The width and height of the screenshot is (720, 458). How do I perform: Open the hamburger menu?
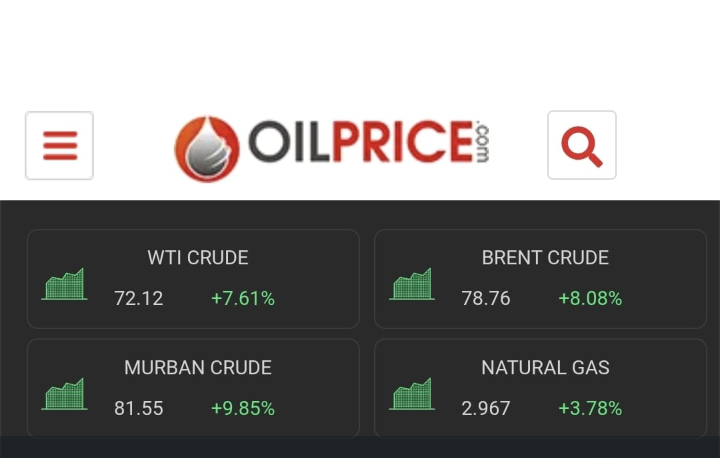pos(59,146)
